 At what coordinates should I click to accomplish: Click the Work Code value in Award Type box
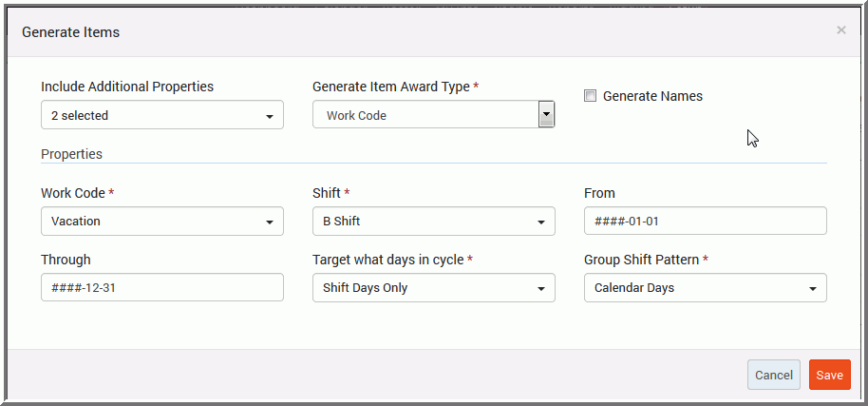356,116
